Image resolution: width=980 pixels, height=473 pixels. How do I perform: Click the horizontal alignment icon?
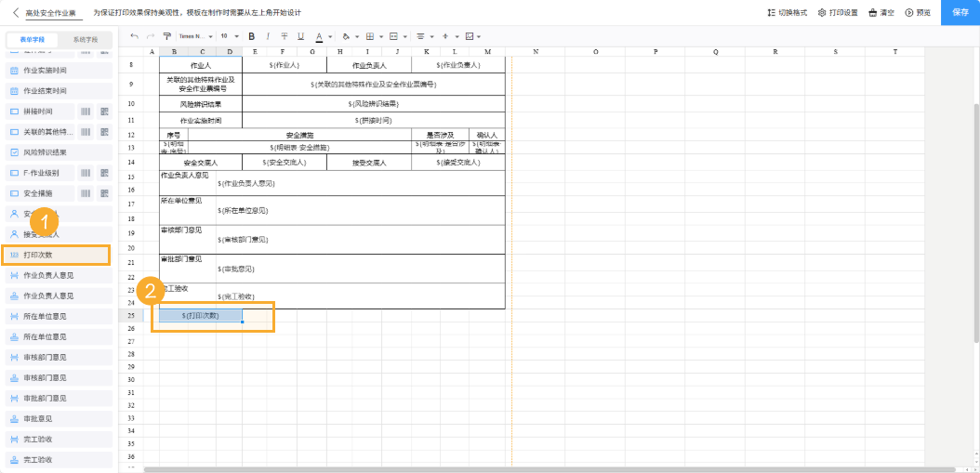pos(420,36)
